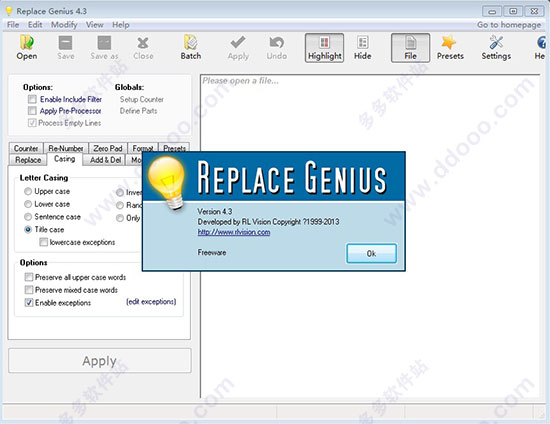The image size is (550, 424).
Task: Toggle the File view toolbar button
Action: (410, 48)
